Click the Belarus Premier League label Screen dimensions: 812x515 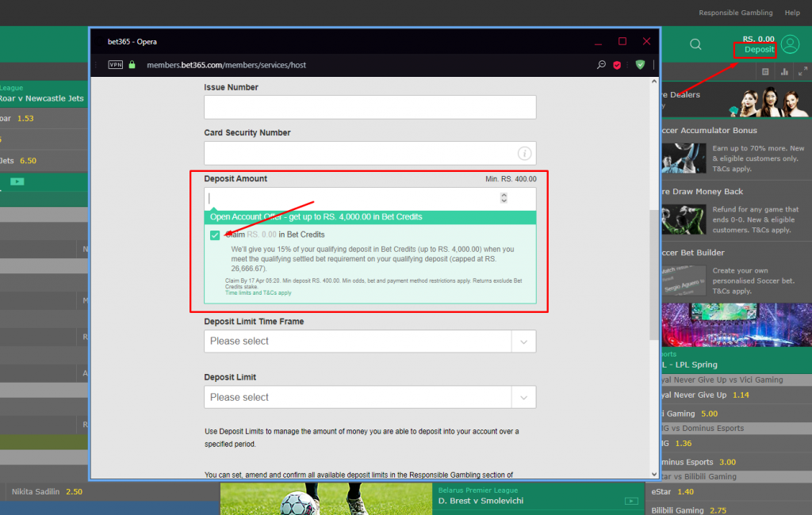click(478, 490)
